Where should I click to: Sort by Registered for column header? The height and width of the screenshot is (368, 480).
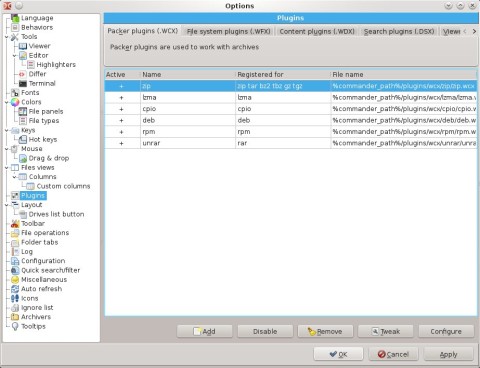click(x=283, y=74)
